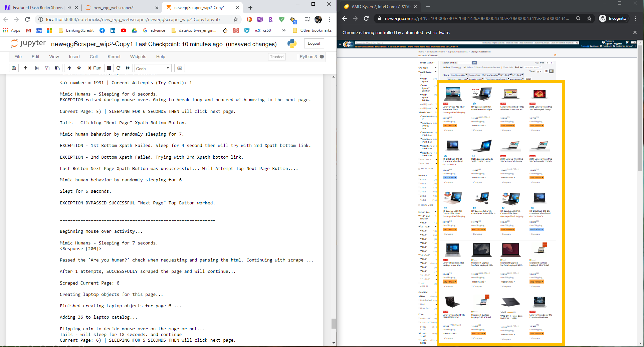Click the Python logo beside Logout
Image resolution: width=644 pixels, height=347 pixels.
292,43
